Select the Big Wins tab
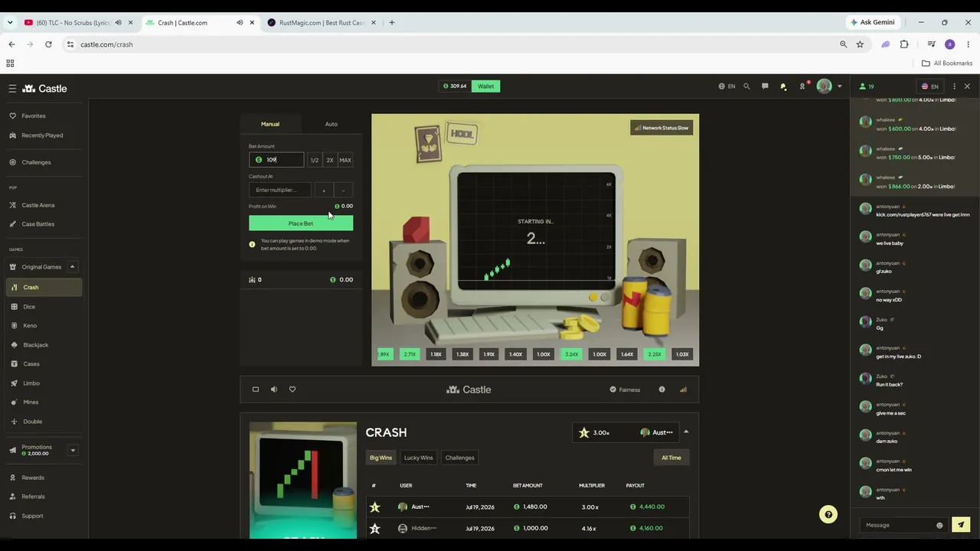980x551 pixels. pos(381,458)
